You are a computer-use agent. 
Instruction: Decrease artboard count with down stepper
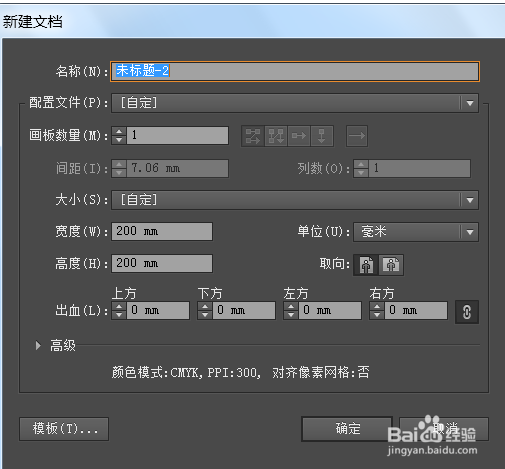click(x=119, y=140)
